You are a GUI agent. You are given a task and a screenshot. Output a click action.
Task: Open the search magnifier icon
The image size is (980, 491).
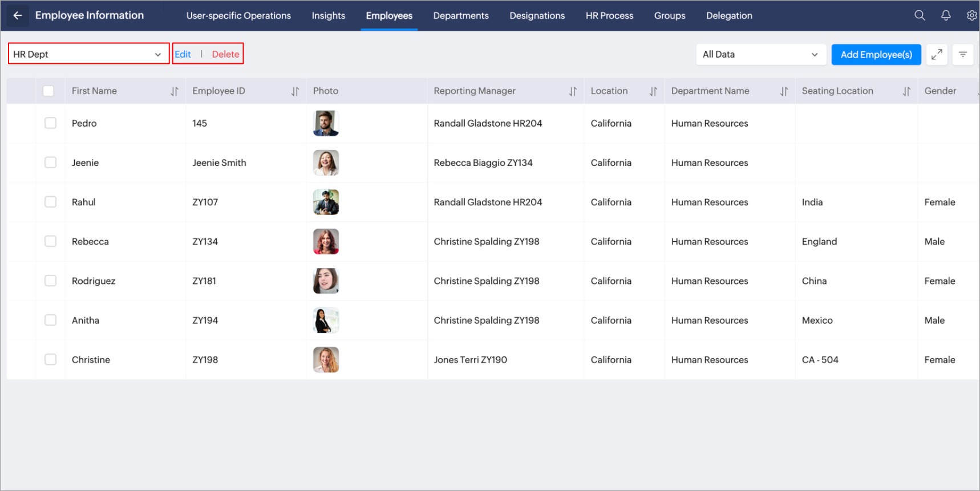[x=920, y=15]
